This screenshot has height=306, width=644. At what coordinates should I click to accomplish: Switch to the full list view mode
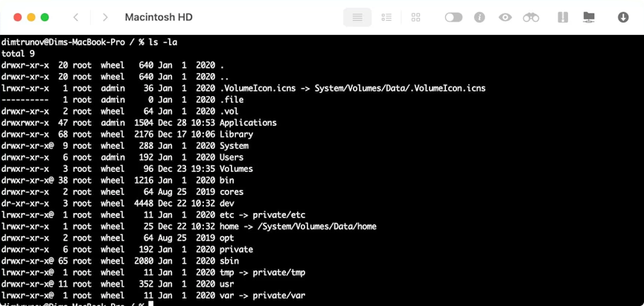pos(357,17)
